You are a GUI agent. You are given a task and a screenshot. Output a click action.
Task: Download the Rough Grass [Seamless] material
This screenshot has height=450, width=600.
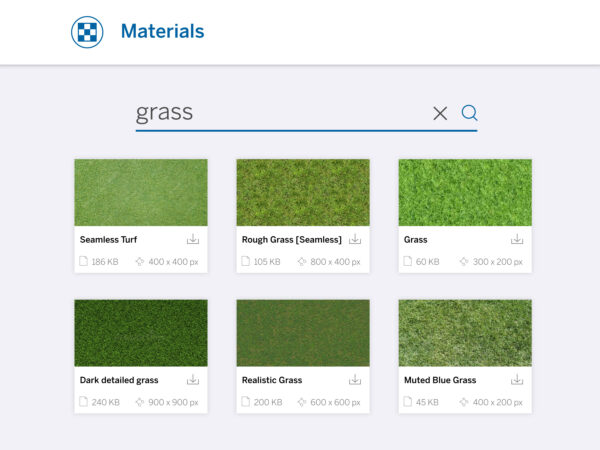[355, 239]
